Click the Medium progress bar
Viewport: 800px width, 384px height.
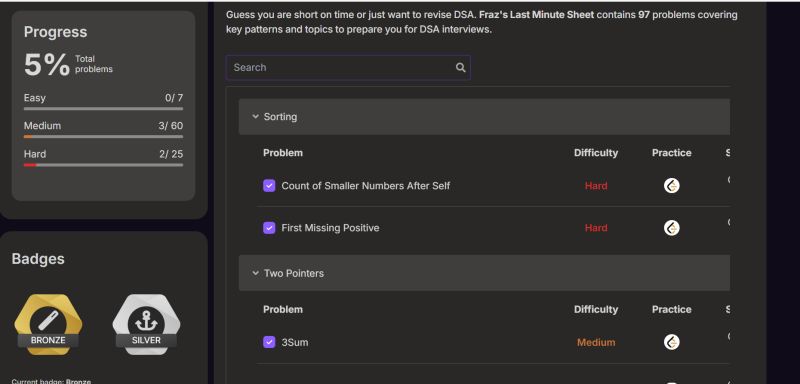(x=103, y=137)
